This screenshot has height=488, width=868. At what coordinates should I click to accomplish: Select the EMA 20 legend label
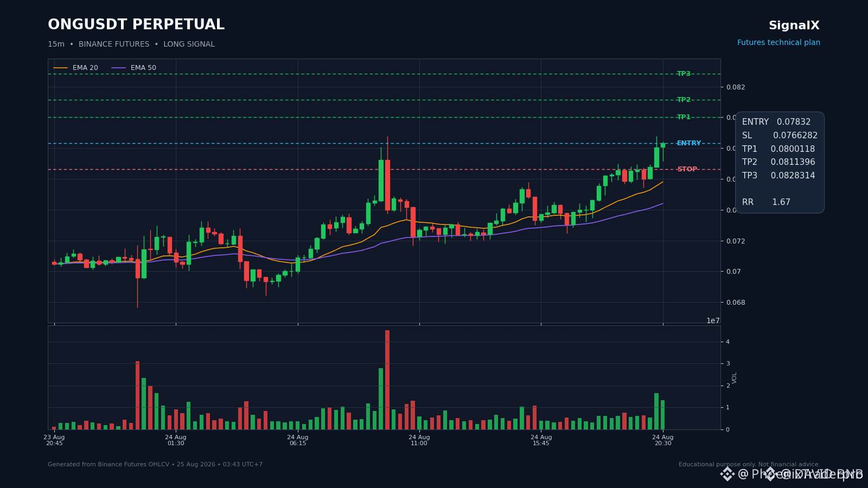pyautogui.click(x=85, y=68)
